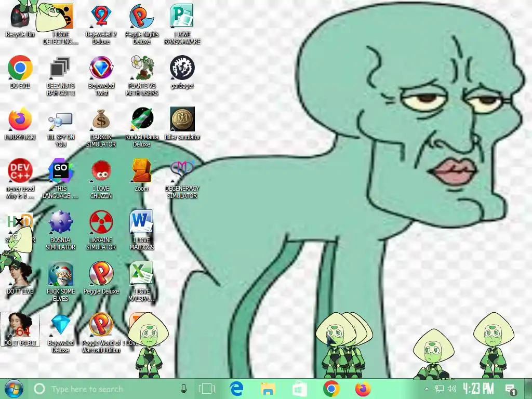Click the Chrome icon labeled DO EVIL
This screenshot has width=532, height=399.
coord(20,72)
